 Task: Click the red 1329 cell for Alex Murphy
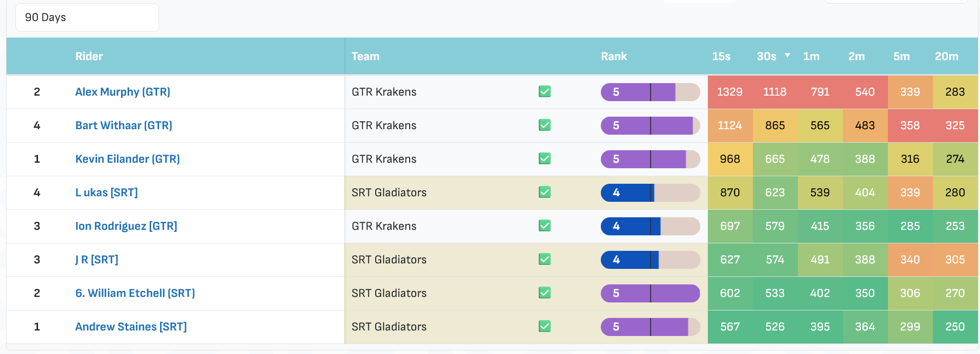pos(730,92)
